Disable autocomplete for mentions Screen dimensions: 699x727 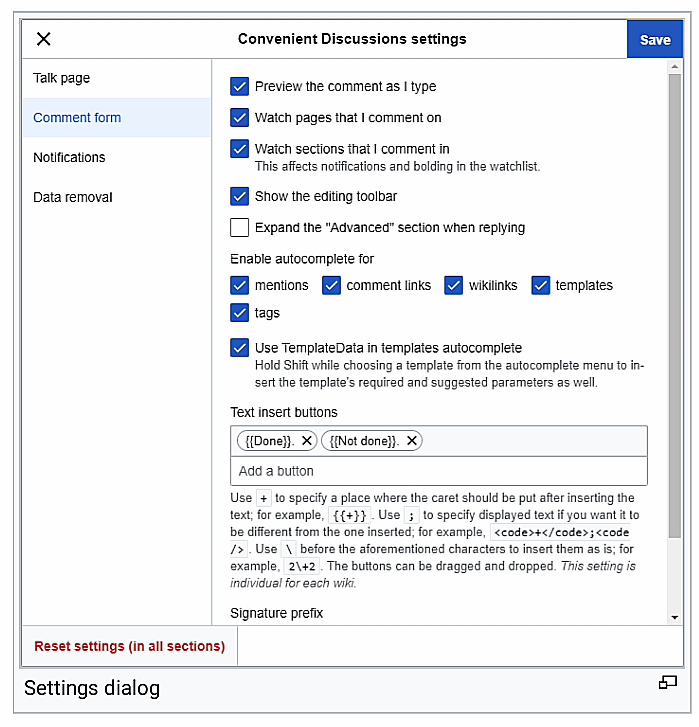coord(239,285)
